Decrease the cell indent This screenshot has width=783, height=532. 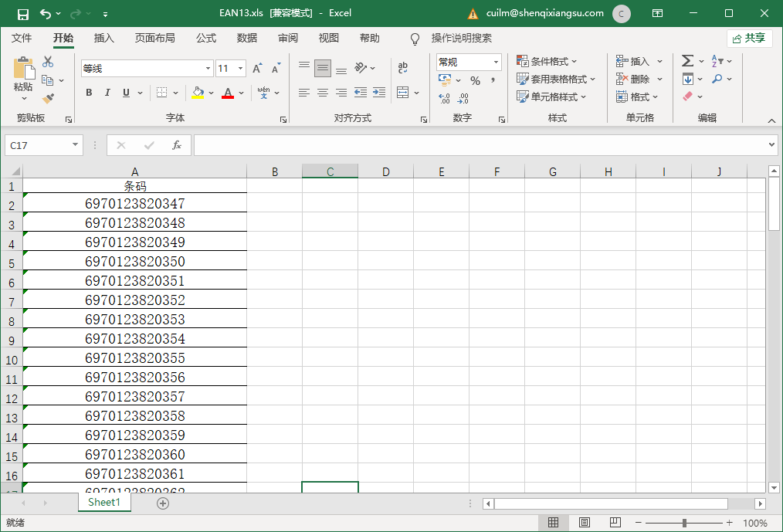click(x=361, y=93)
